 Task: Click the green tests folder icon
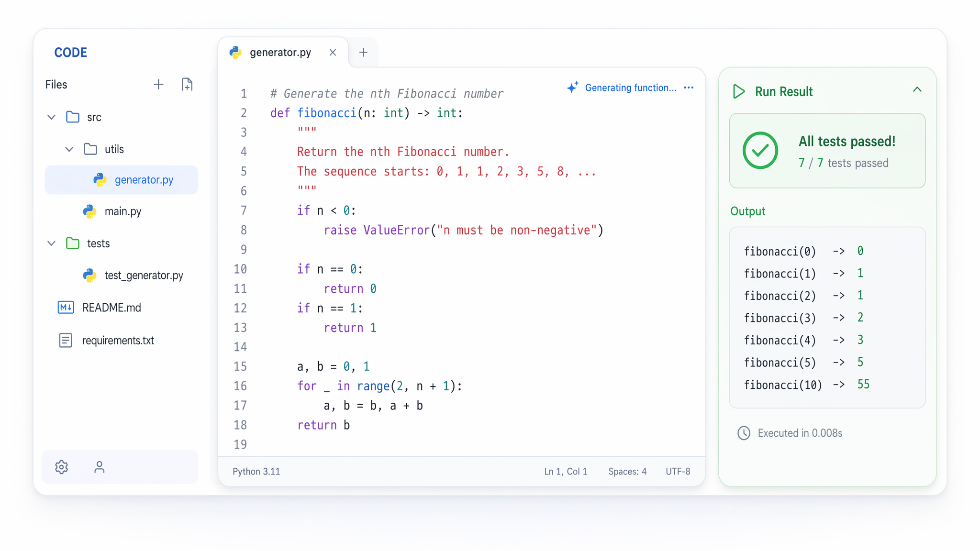pos(73,243)
